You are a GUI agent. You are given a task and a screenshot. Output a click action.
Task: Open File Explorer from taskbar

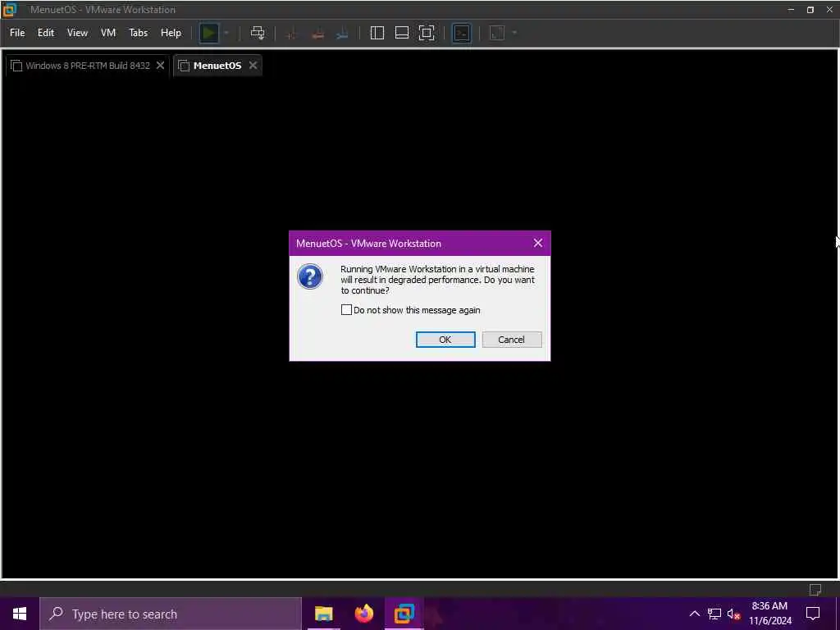(x=323, y=614)
